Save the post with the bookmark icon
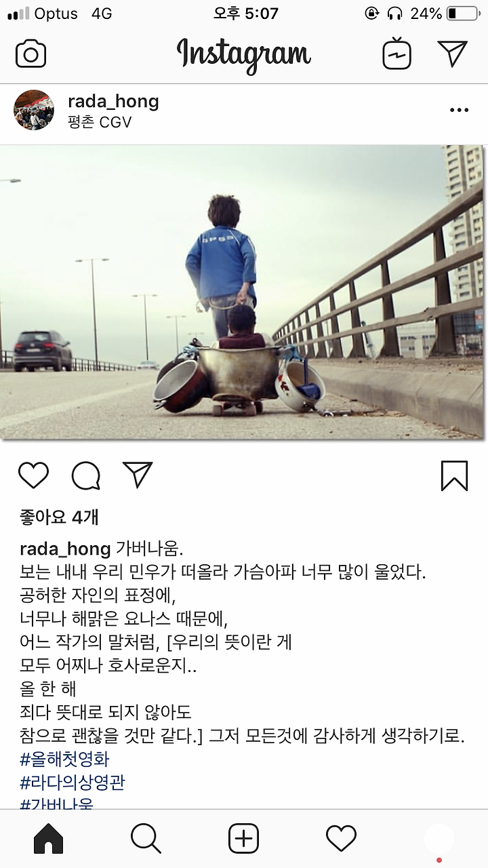 (454, 475)
